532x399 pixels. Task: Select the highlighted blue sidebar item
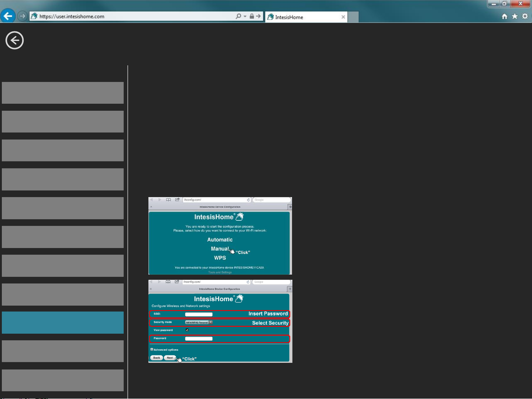63,323
